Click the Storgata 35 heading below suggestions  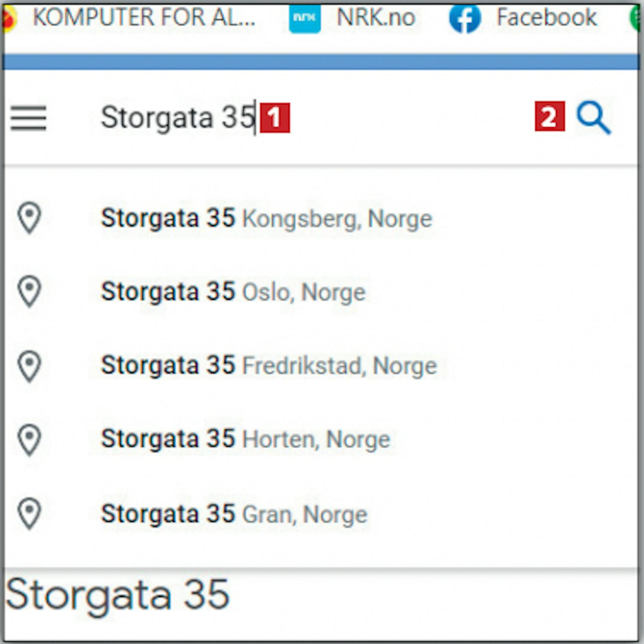118,595
